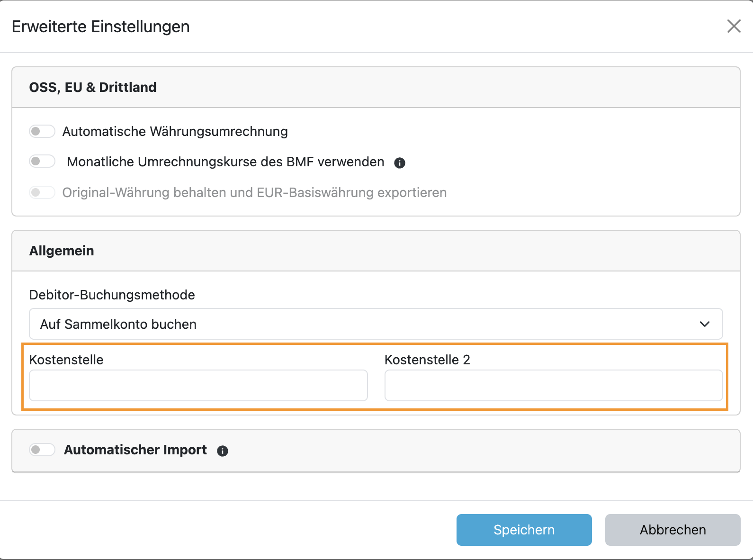Screen dimensions: 753x560
Task: Click info icon next to Automatischer Import
Action: (223, 451)
